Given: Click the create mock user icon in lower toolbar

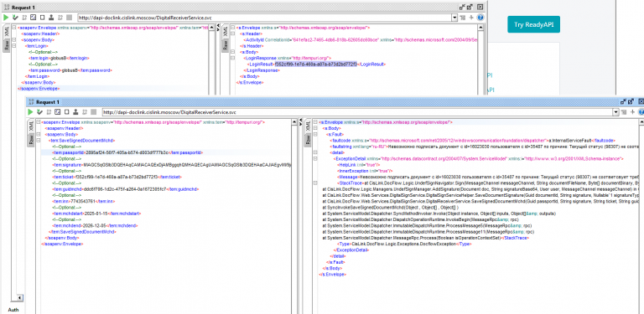Looking at the screenshot, I should [75, 112].
